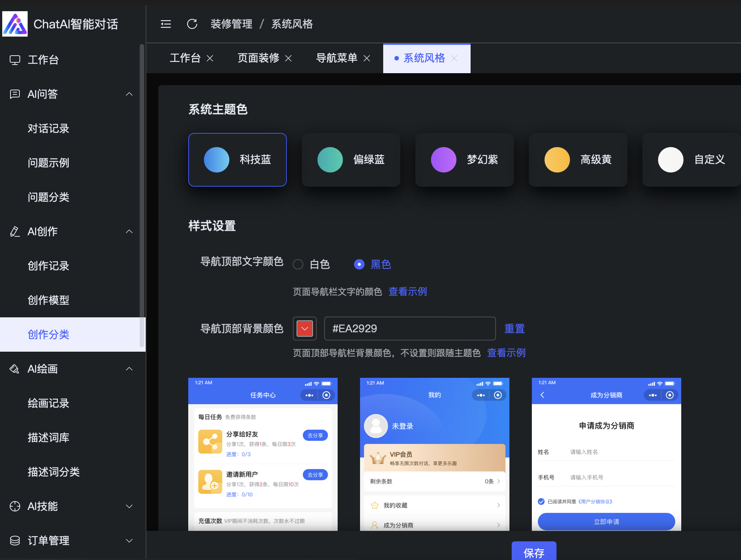Click the 保存 button
741x560 pixels.
(x=534, y=552)
